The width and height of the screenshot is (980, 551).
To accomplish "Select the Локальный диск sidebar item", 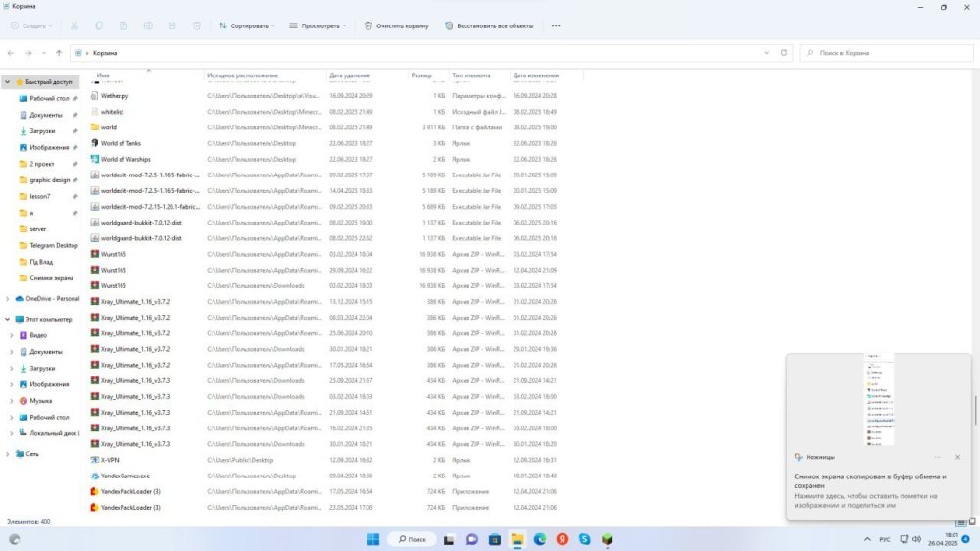I will 53,432.
